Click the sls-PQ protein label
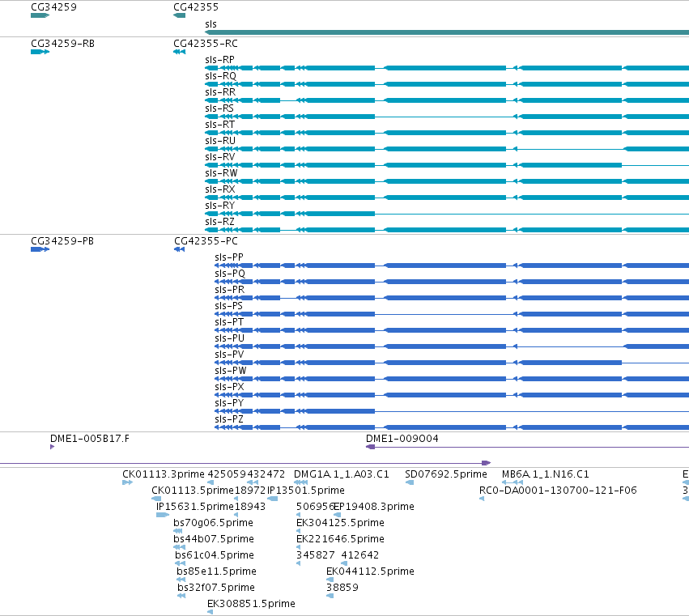 [x=230, y=274]
